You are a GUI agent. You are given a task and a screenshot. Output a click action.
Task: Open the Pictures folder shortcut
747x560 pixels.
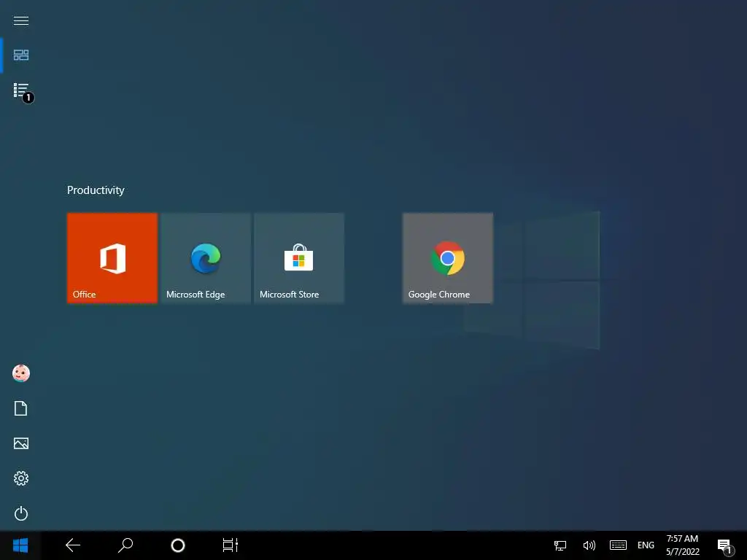coord(21,443)
